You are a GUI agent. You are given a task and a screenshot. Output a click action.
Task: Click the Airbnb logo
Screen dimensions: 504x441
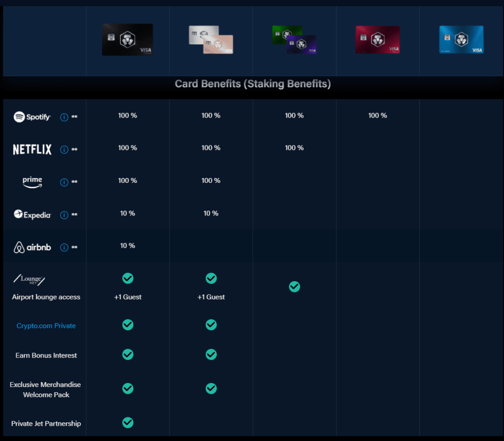coord(32,247)
